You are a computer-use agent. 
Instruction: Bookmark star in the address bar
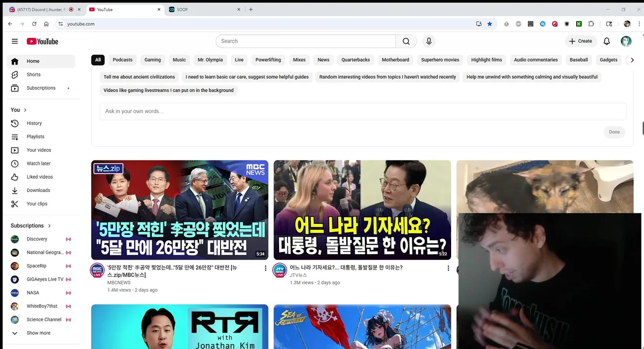click(489, 24)
